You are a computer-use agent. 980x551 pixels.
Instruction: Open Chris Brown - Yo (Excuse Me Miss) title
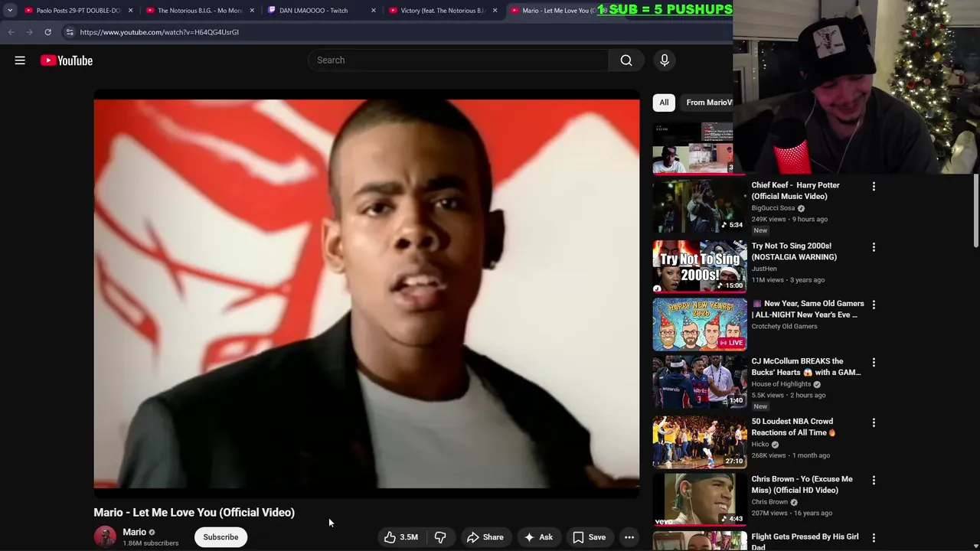[x=802, y=484]
